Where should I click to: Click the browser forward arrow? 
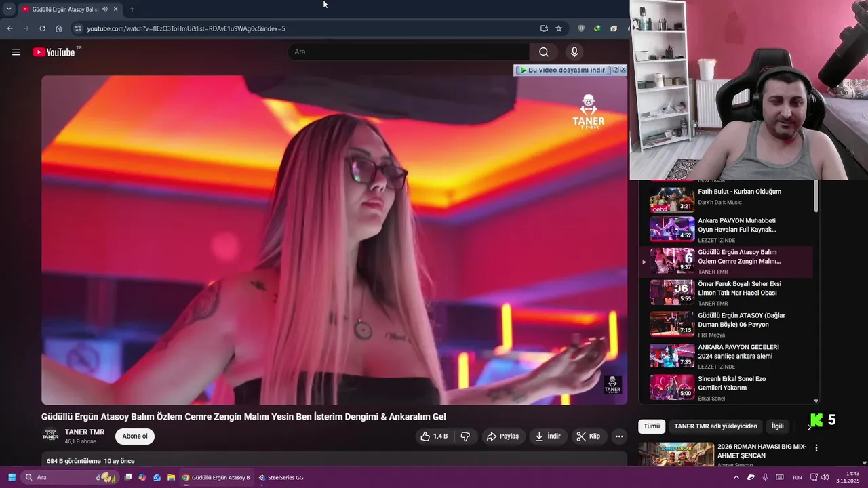pyautogui.click(x=26, y=28)
